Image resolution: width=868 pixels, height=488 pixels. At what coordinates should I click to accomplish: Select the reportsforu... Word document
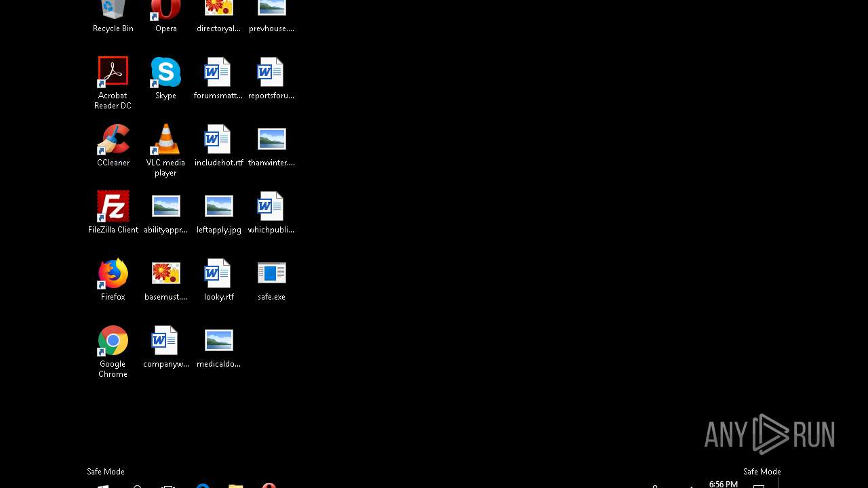271,78
